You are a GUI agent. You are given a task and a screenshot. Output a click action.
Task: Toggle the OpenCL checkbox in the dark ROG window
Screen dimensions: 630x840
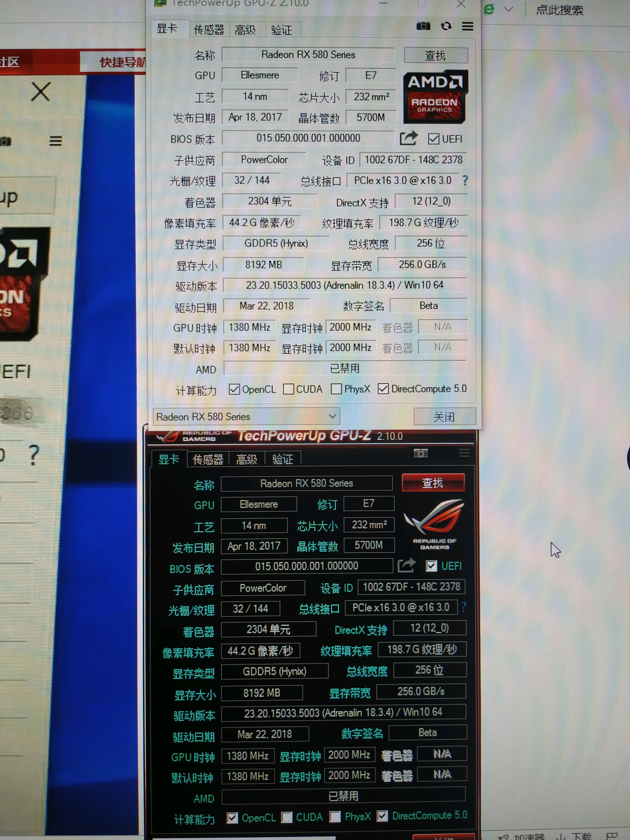point(232,818)
